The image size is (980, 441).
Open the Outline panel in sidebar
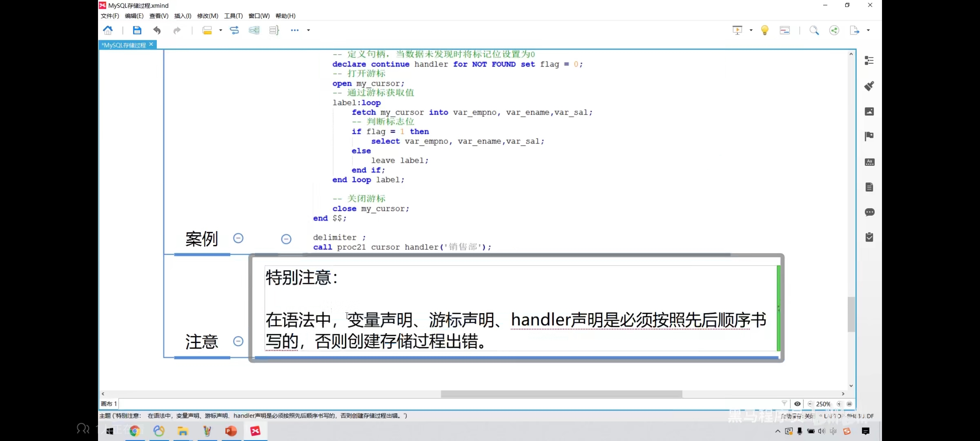click(869, 61)
